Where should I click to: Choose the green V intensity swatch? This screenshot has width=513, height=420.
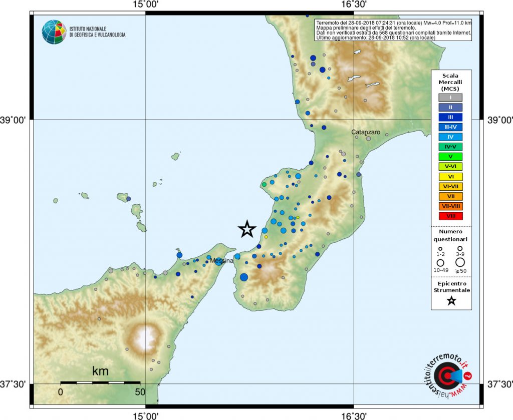tap(450, 157)
